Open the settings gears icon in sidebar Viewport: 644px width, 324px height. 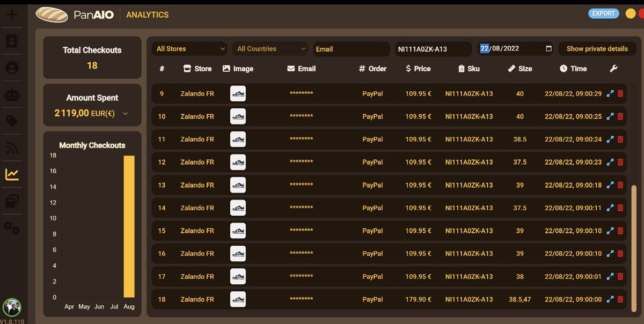11,227
